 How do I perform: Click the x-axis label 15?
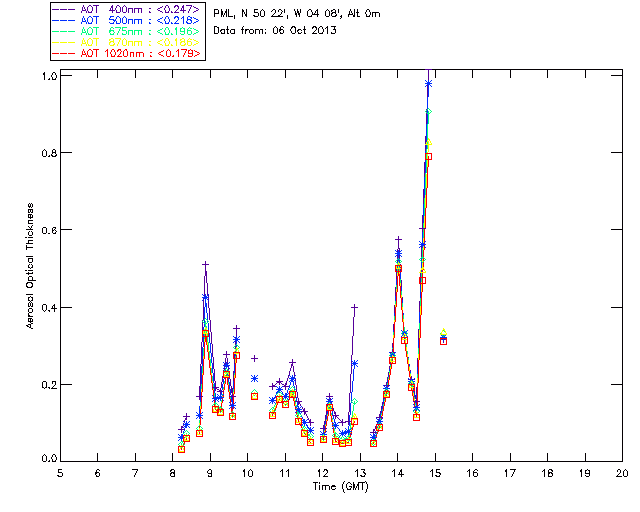(435, 473)
